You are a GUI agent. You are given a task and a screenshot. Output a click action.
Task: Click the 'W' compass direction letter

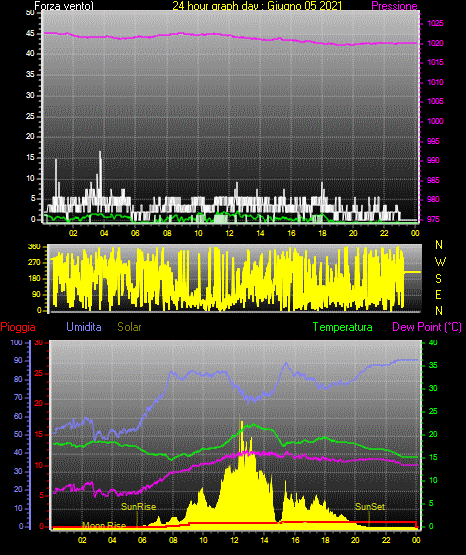pos(440,262)
